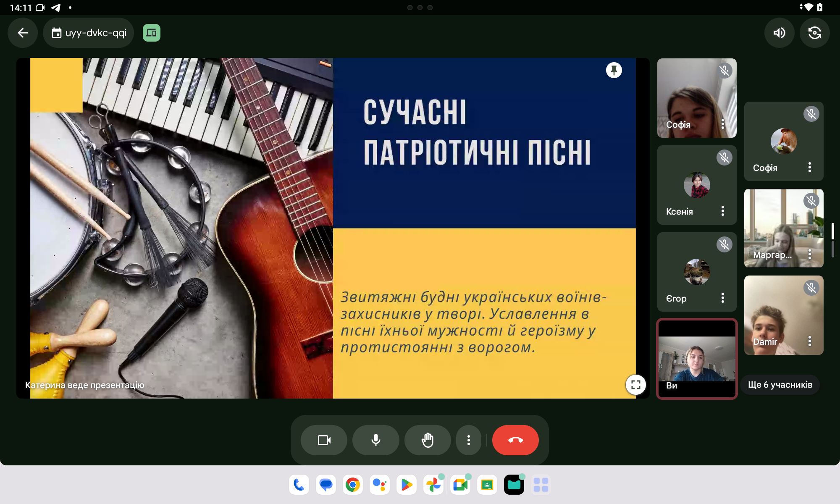Image resolution: width=840 pixels, height=504 pixels.
Task: Open the companion mode screen-share icon
Action: 151,33
